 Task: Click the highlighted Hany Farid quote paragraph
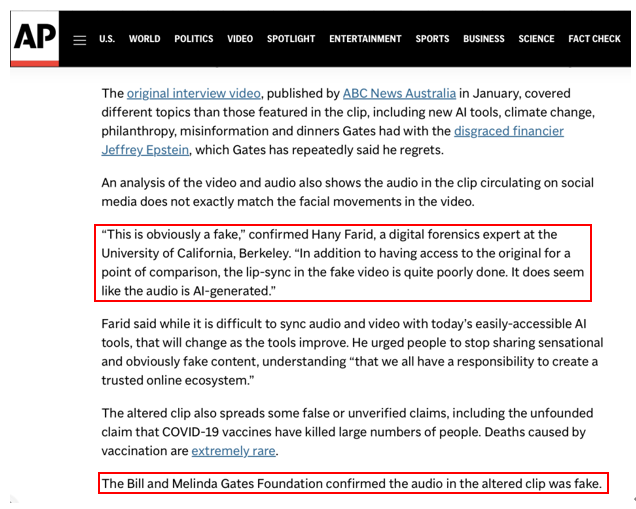pyautogui.click(x=345, y=263)
